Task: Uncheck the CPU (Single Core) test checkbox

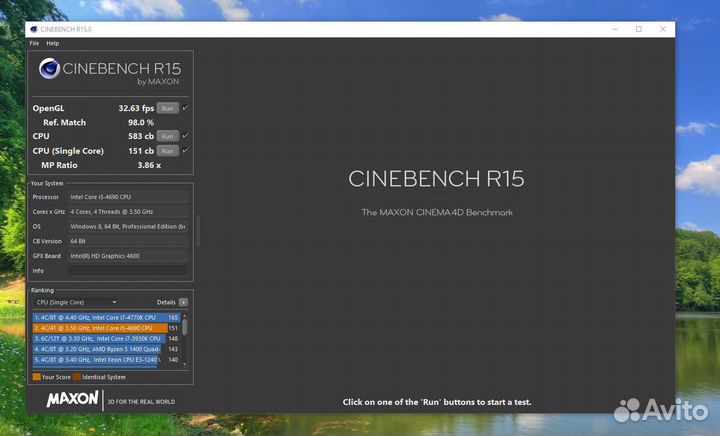Action: coord(186,150)
